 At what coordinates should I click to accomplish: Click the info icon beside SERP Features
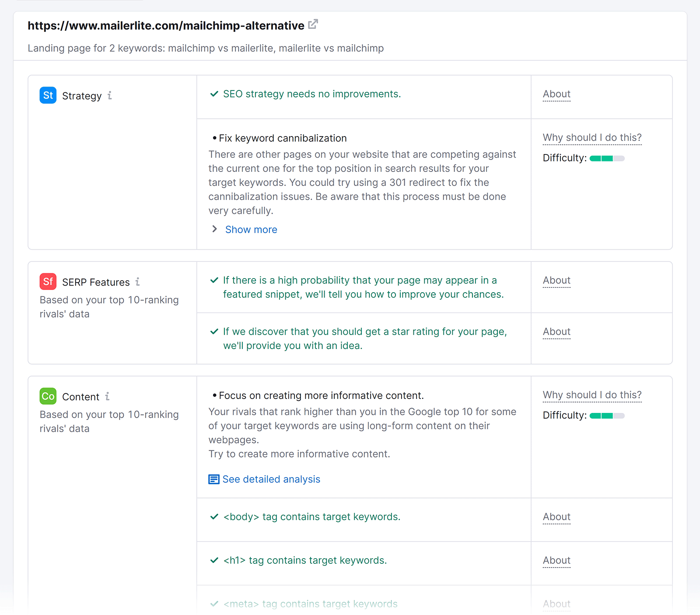click(138, 282)
